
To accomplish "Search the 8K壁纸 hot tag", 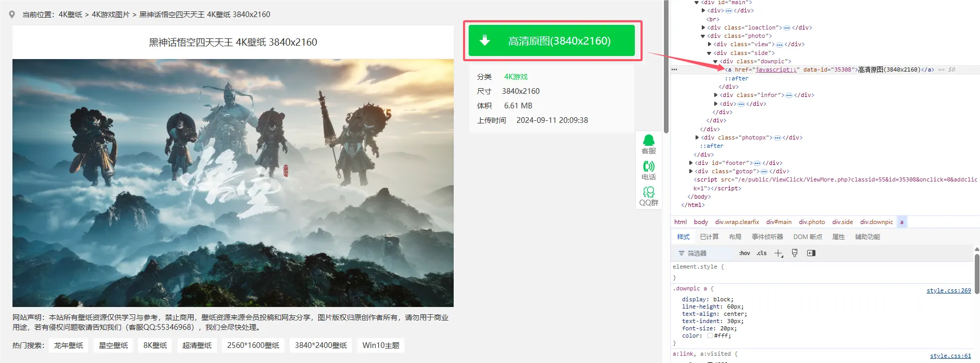I will pos(155,345).
